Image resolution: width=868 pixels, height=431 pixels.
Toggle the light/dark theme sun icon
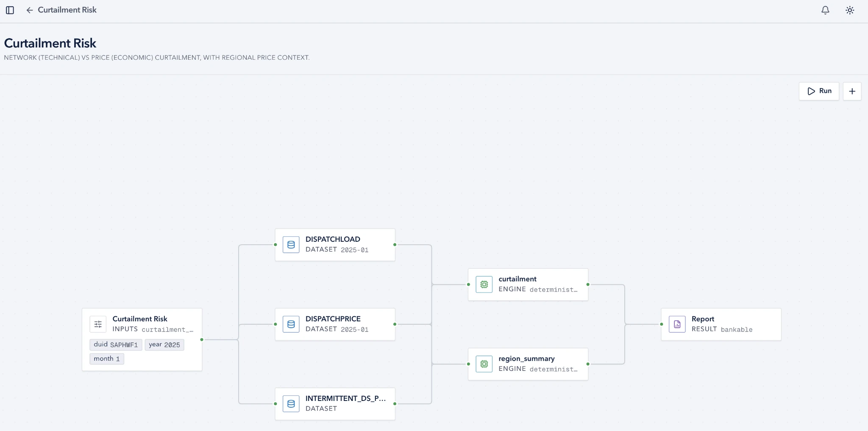pos(850,10)
